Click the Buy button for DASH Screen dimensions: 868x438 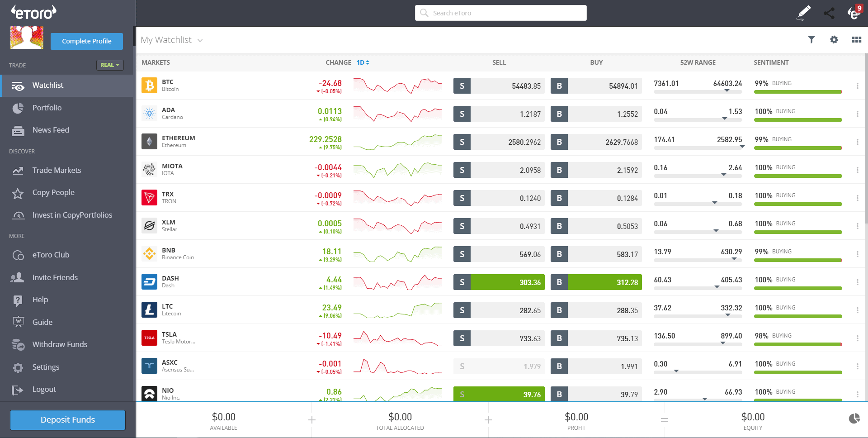tap(596, 282)
